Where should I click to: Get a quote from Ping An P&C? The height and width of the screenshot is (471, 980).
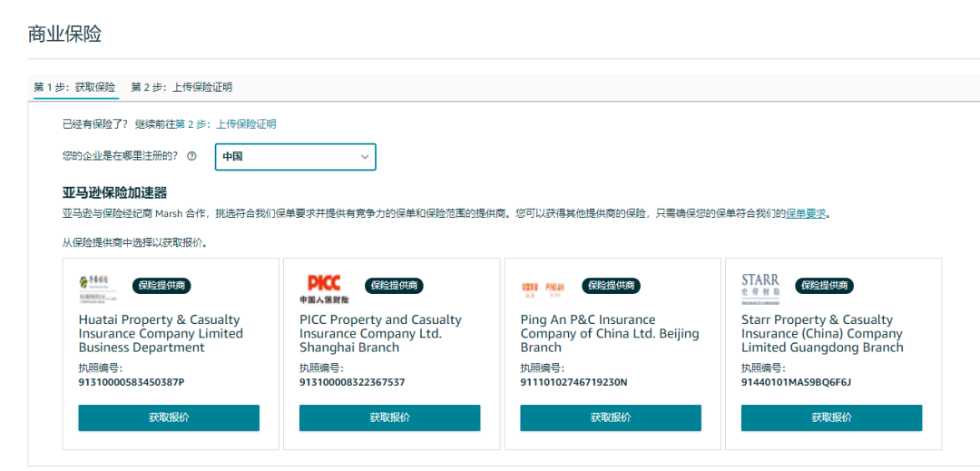[611, 417]
